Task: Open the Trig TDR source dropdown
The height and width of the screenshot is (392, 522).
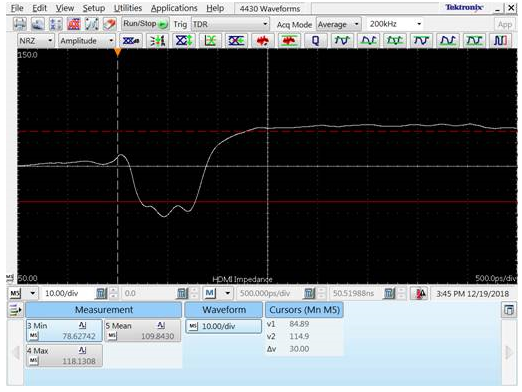Action: coord(230,24)
